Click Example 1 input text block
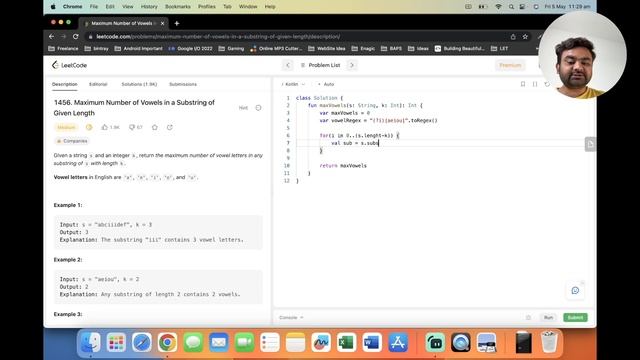The height and width of the screenshot is (360, 640). pyautogui.click(x=158, y=232)
